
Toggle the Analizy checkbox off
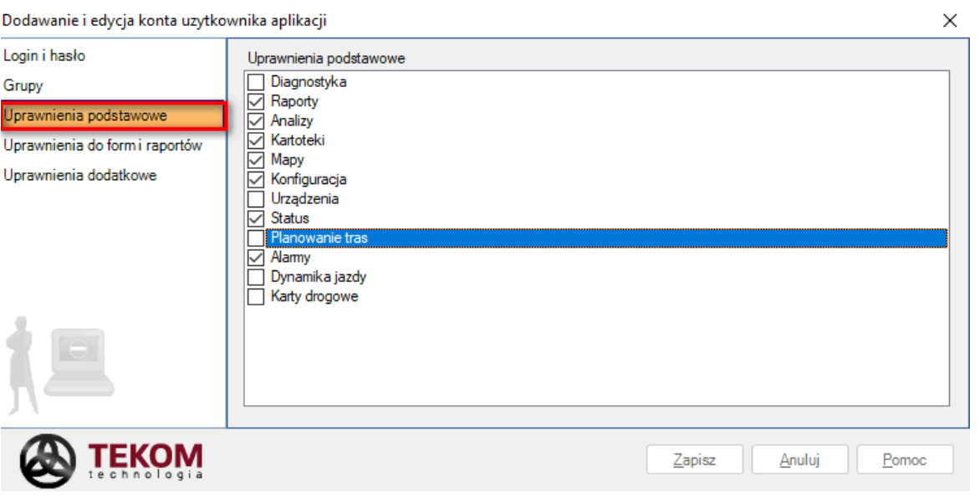[x=256, y=120]
